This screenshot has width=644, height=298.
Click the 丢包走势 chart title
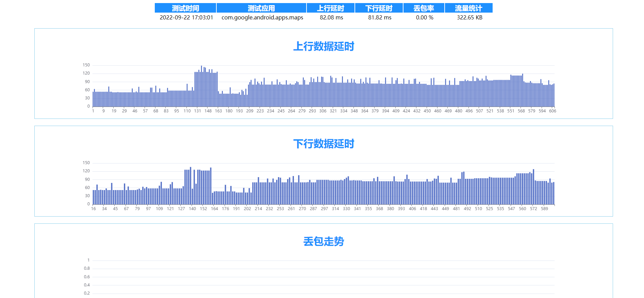click(x=324, y=241)
